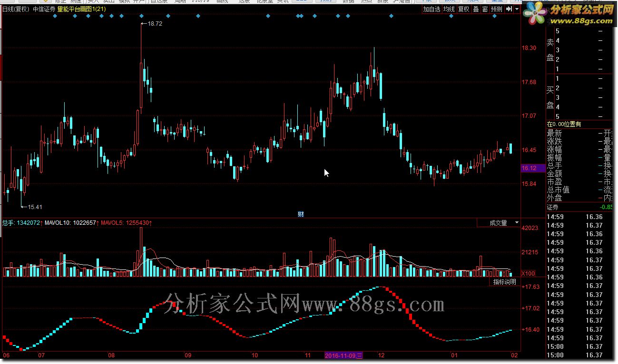Click the 买盘 buy orders label

[x=550, y=97]
